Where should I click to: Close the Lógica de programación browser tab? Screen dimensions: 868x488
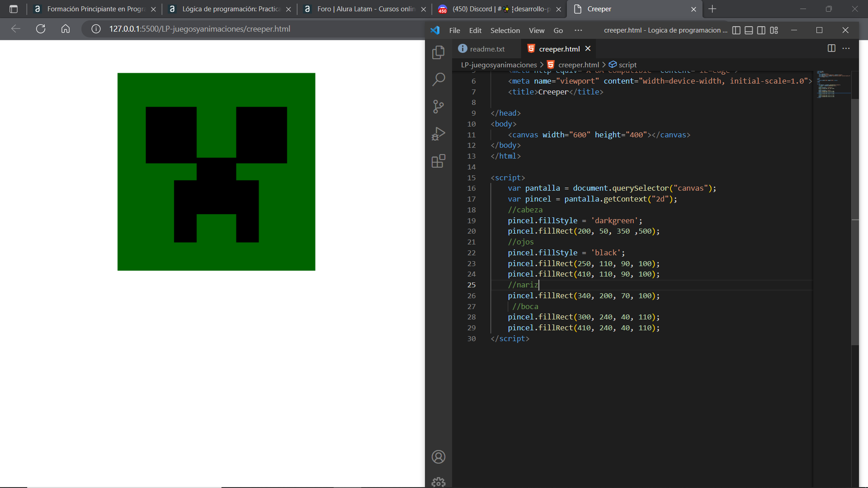click(x=288, y=9)
